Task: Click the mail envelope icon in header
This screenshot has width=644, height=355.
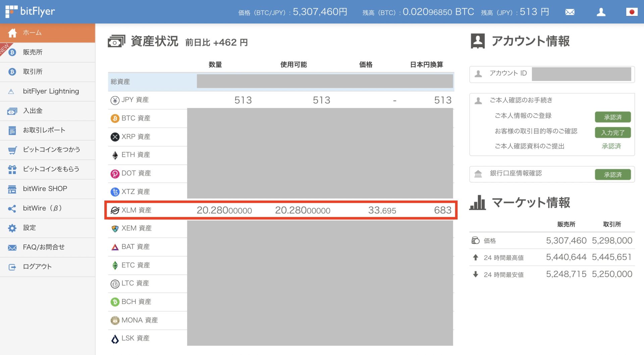Action: pyautogui.click(x=570, y=12)
